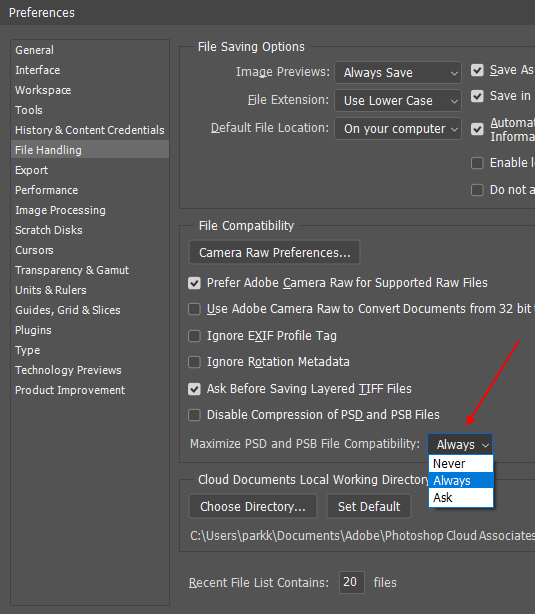The width and height of the screenshot is (535, 616).
Task: Select Technology Previews category
Action: [x=68, y=370]
